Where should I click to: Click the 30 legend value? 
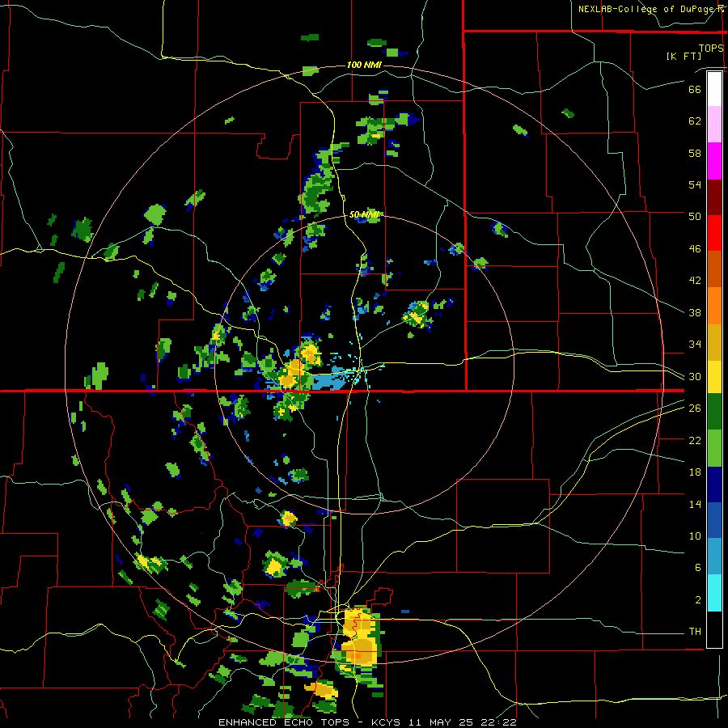pyautogui.click(x=695, y=376)
